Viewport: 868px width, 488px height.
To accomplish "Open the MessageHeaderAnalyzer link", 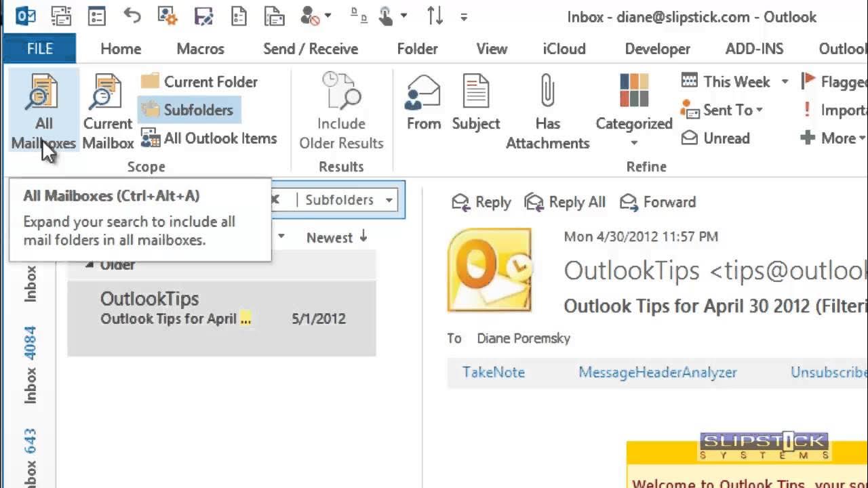I will pyautogui.click(x=657, y=372).
